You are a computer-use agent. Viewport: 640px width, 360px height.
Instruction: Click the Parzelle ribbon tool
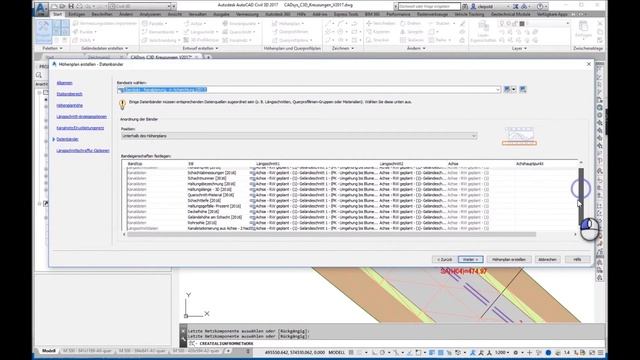[154, 23]
